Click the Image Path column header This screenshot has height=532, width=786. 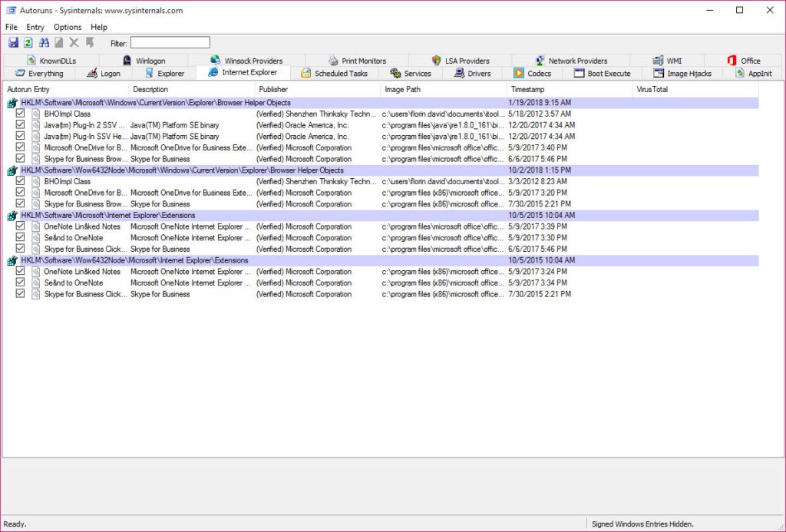(x=444, y=89)
